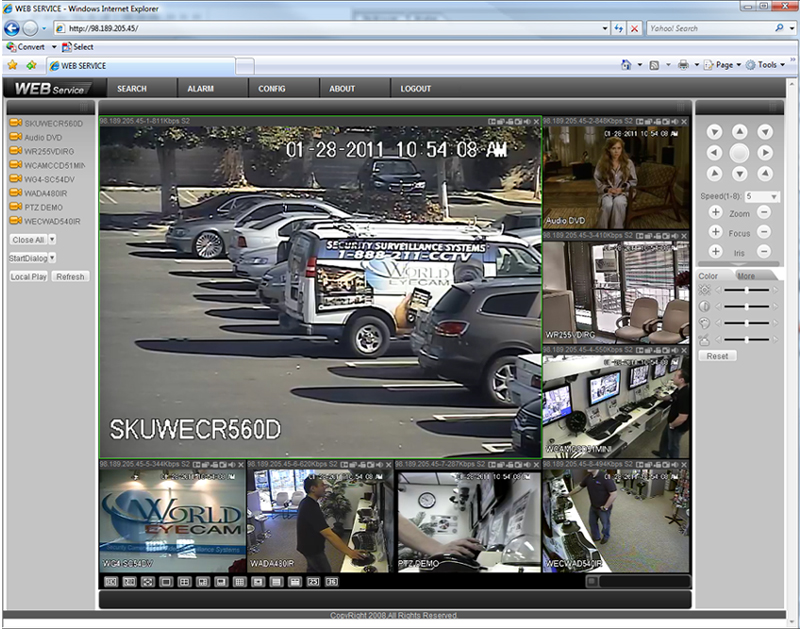Viewport: 800px width, 629px height.
Task: Open the Speed(1-8) dropdown
Action: pyautogui.click(x=774, y=196)
